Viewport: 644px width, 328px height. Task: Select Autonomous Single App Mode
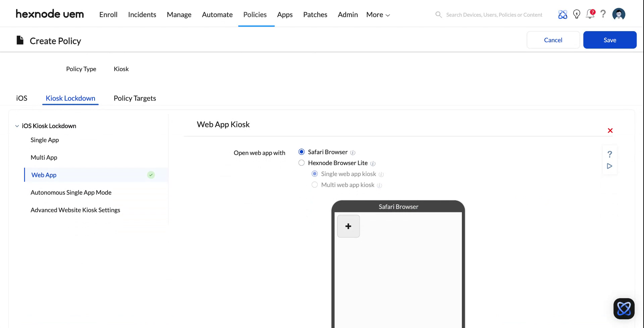click(71, 192)
